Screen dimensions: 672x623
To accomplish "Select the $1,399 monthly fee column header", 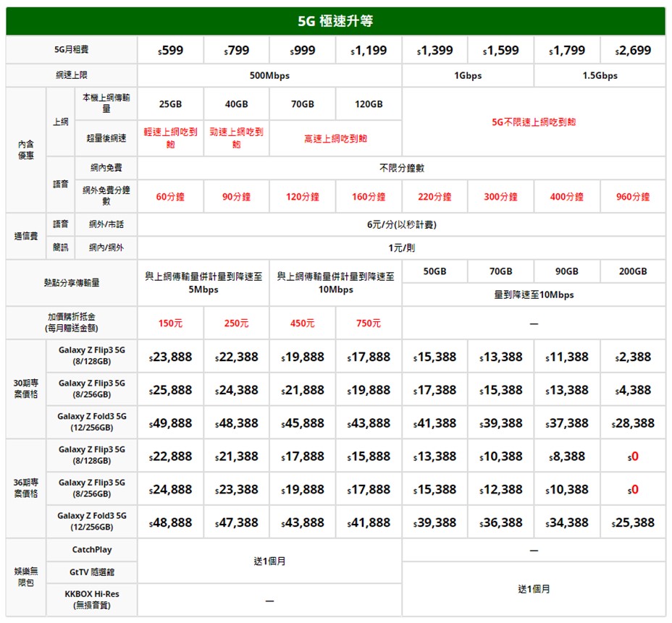I will click(434, 50).
